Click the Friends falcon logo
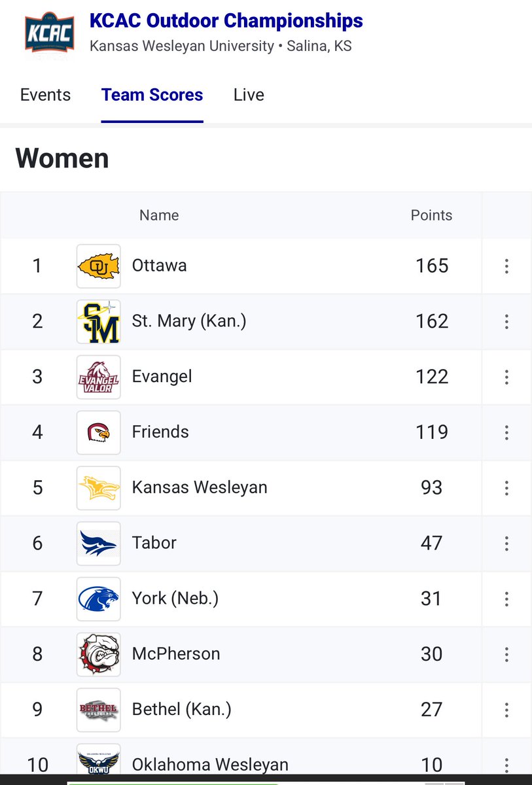 coord(98,432)
